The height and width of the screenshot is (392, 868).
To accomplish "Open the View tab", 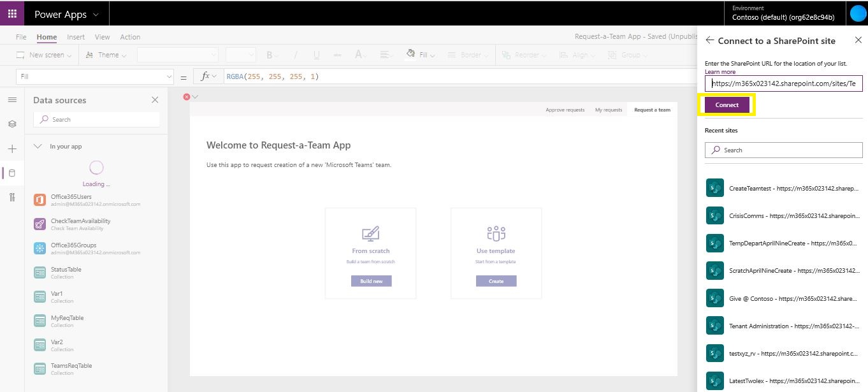I will 102,37.
